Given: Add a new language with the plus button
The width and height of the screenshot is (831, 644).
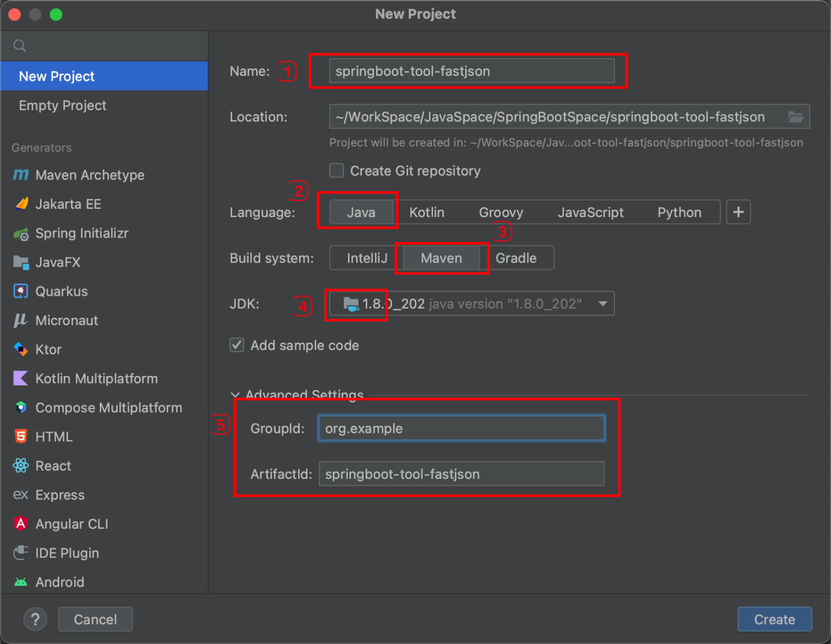Looking at the screenshot, I should click(x=738, y=212).
